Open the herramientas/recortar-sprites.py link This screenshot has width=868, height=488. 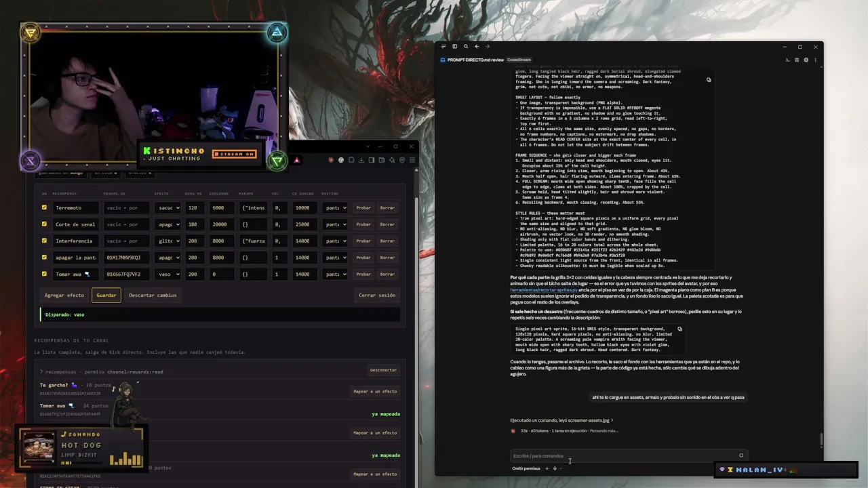click(544, 290)
